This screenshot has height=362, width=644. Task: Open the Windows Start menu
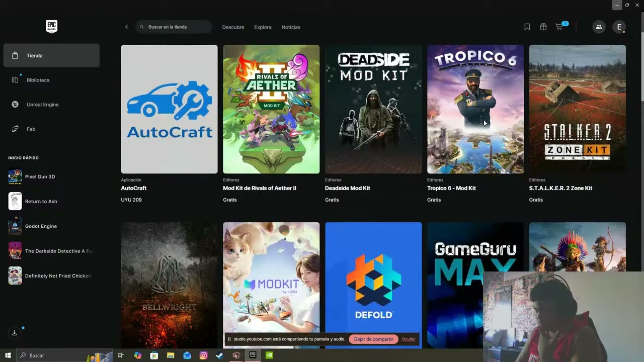[x=8, y=355]
